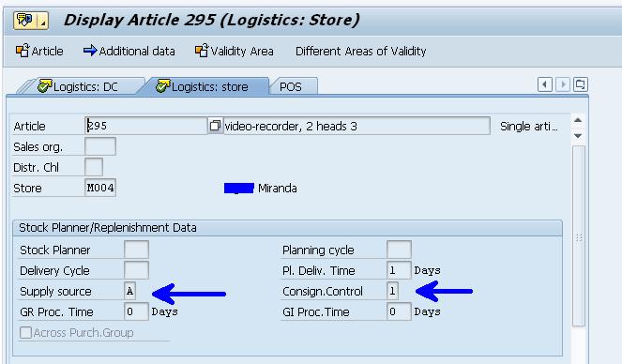
Task: Click the scroll down arrow
Action: pyautogui.click(x=578, y=136)
